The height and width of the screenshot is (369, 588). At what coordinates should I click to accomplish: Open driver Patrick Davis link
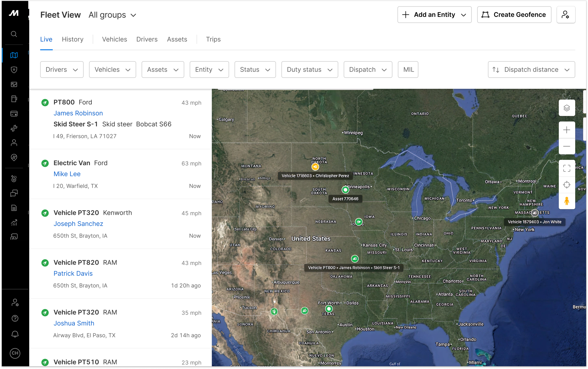73,274
